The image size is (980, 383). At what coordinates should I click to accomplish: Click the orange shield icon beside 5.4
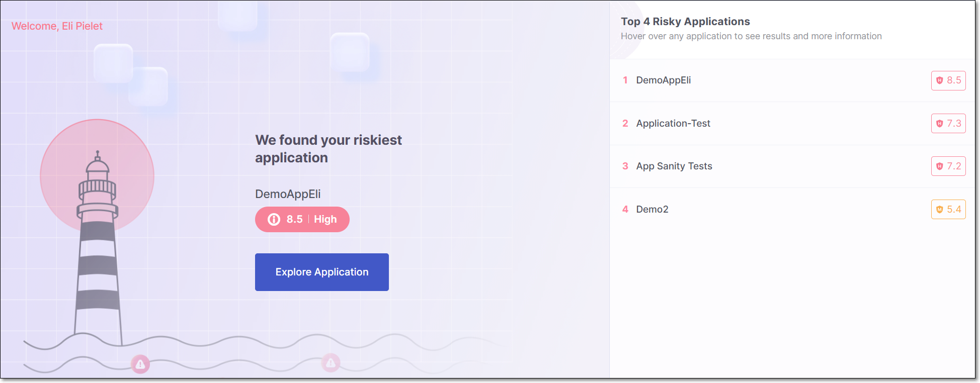[x=939, y=210]
